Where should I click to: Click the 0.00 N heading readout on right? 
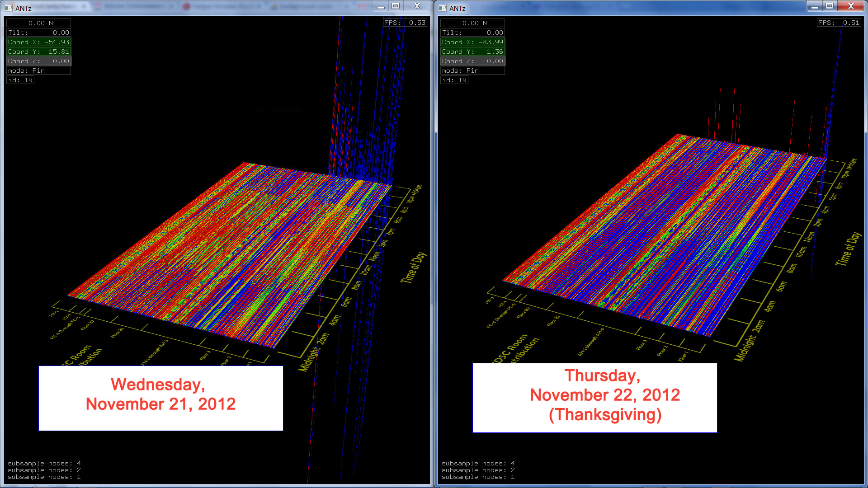click(x=472, y=23)
